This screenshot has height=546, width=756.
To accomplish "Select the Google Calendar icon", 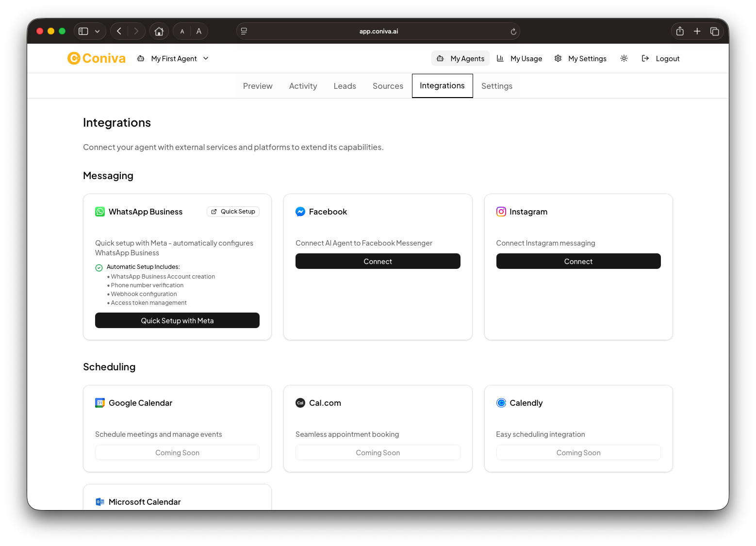I will pyautogui.click(x=99, y=402).
